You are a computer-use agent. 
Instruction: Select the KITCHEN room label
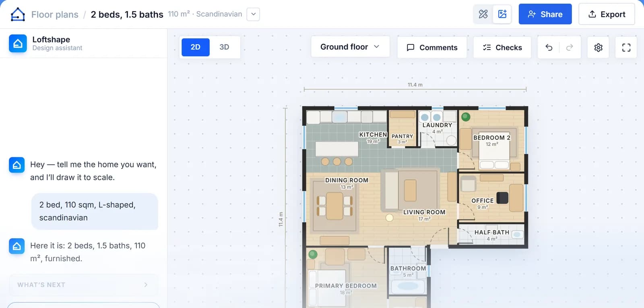373,135
